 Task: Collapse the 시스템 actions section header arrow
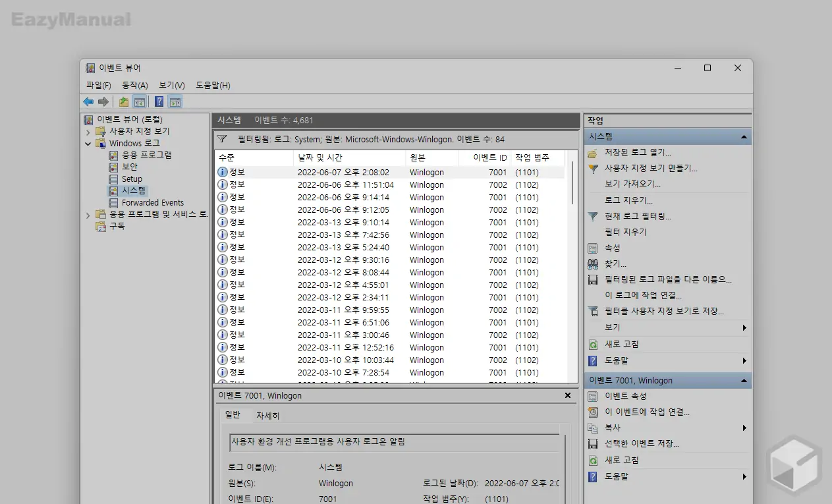pyautogui.click(x=744, y=137)
